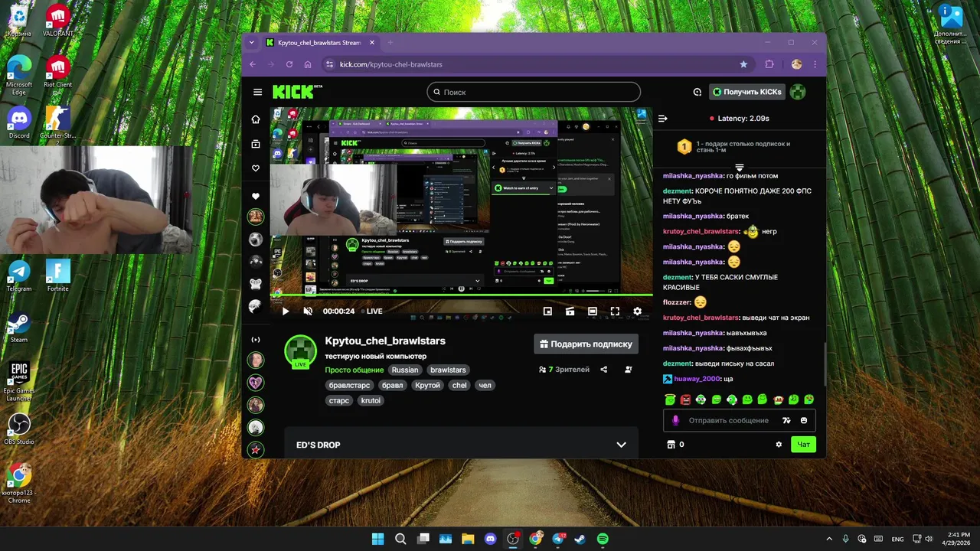Click the filled heart icon in sidebar

tap(256, 197)
